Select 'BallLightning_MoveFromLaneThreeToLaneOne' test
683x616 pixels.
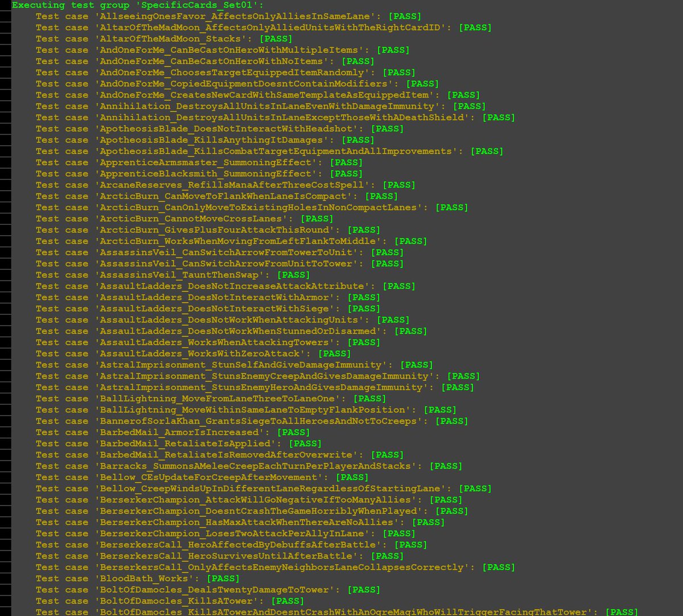point(211,399)
